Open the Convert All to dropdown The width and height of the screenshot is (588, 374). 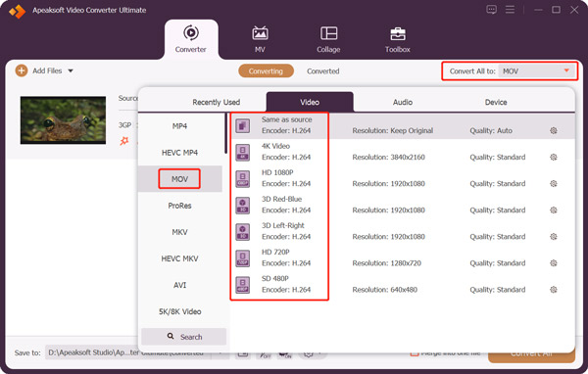537,70
